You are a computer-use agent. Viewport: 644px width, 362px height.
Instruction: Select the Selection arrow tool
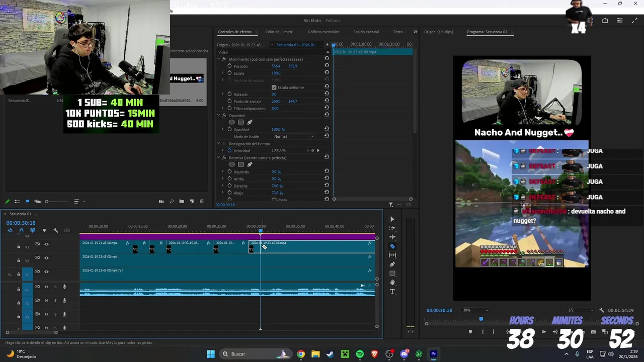coord(392,219)
